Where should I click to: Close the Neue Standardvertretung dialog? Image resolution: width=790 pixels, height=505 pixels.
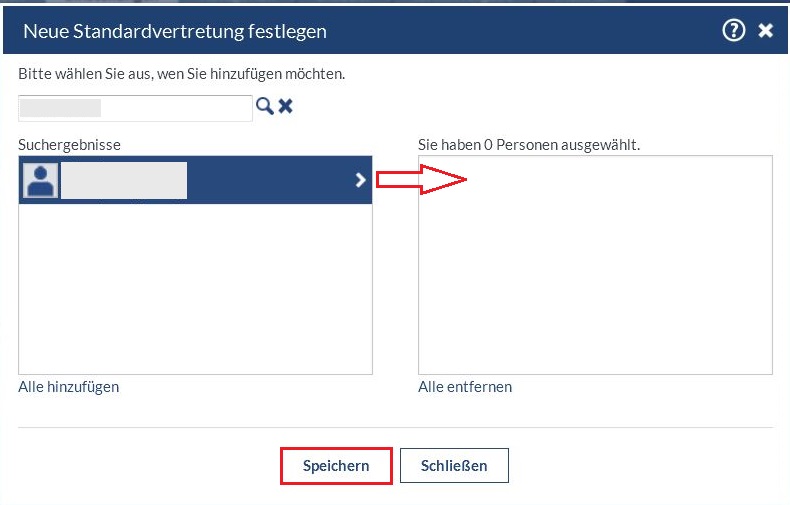point(766,31)
